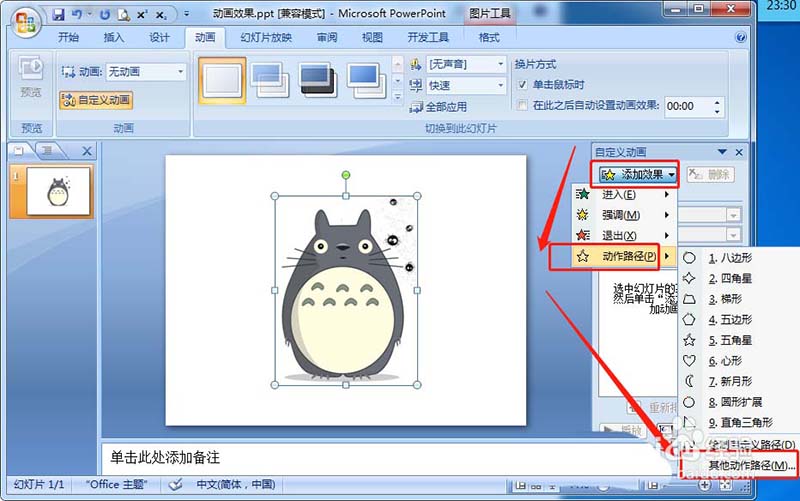Open the 设计 ribbon tab

pyautogui.click(x=159, y=37)
